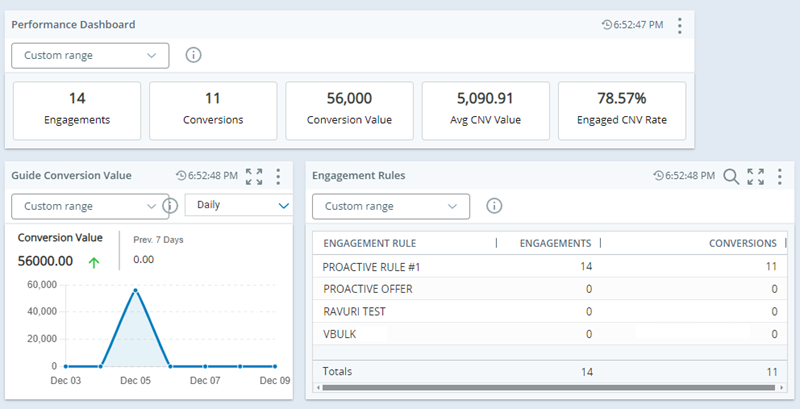This screenshot has height=409, width=800.
Task: Search within Engagement Rules panel
Action: pyautogui.click(x=731, y=176)
